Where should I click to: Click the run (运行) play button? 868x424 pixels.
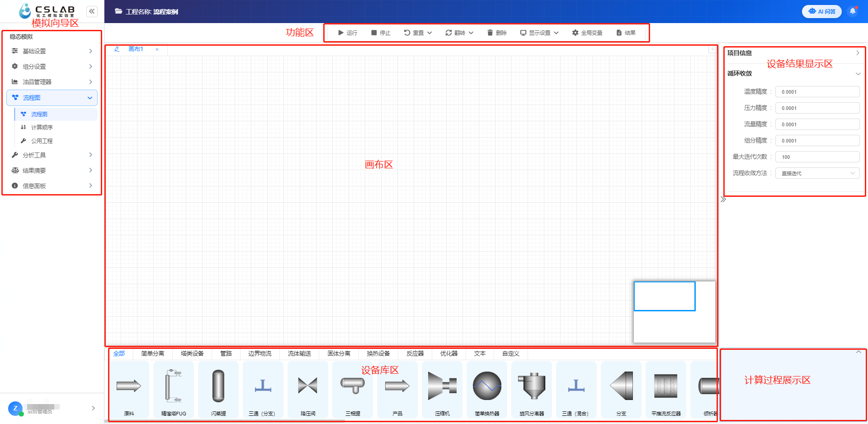tap(347, 33)
